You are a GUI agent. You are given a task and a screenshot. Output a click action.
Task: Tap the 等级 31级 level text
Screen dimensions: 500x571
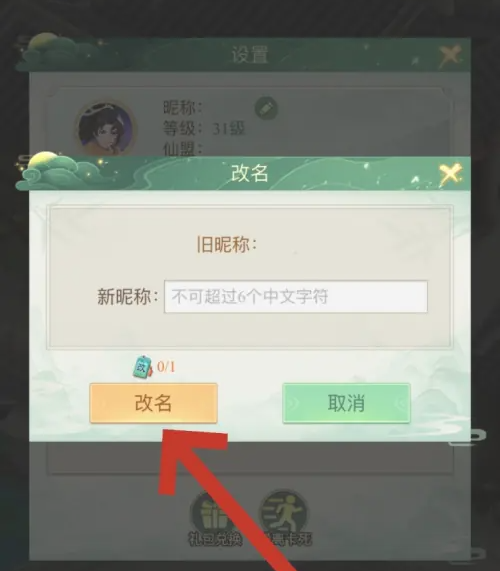pyautogui.click(x=204, y=129)
